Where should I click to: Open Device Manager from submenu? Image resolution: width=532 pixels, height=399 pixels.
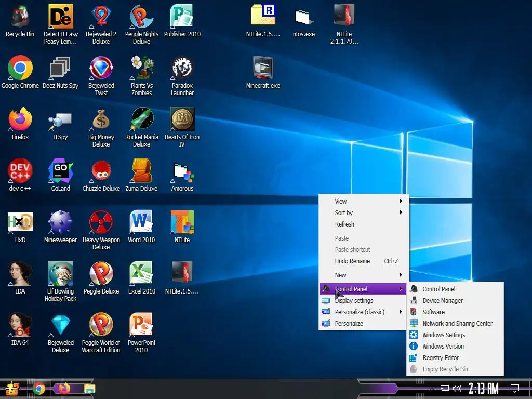tap(455, 301)
